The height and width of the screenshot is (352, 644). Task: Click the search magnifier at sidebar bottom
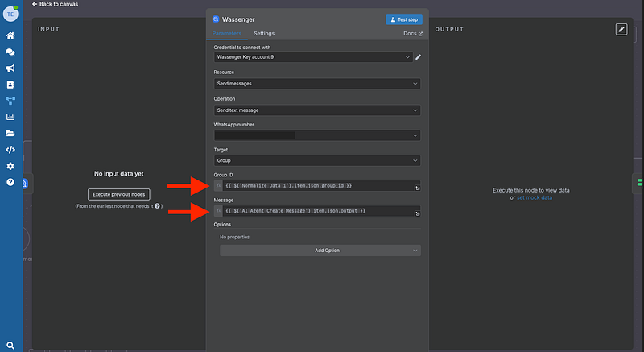tap(10, 344)
